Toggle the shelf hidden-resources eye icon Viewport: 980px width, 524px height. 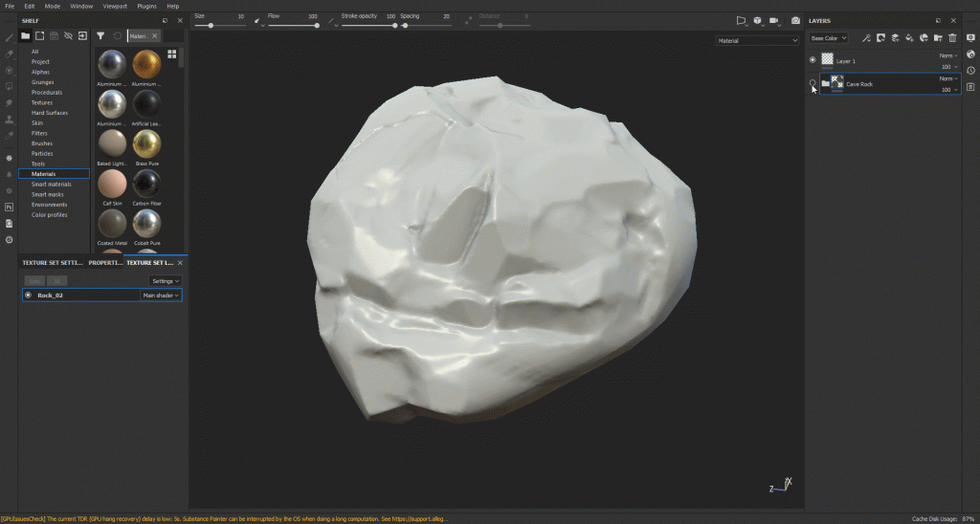(x=68, y=36)
